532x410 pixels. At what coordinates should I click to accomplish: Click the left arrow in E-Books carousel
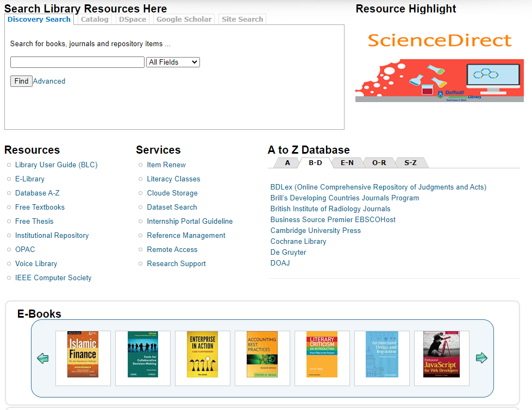(43, 358)
